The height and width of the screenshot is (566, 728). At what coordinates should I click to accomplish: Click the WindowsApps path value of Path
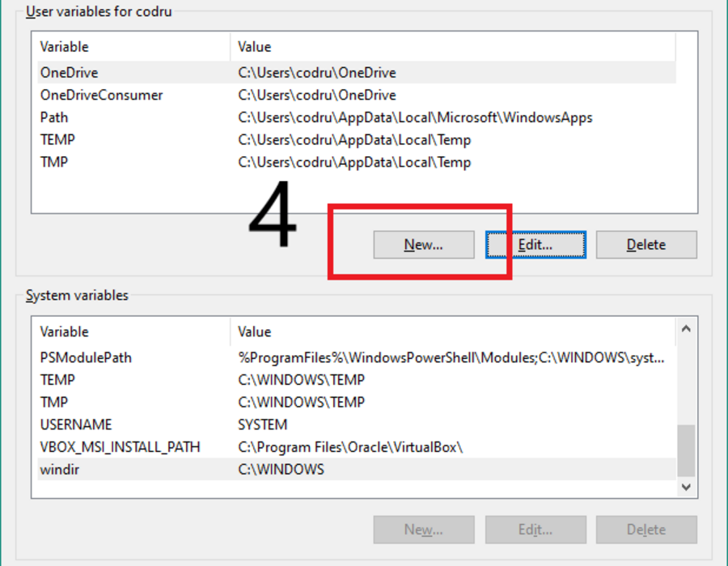click(415, 117)
